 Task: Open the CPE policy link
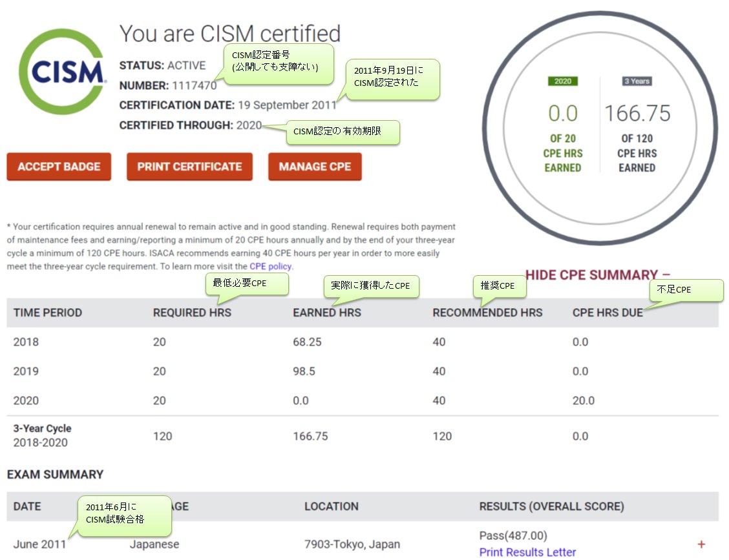[x=271, y=266]
